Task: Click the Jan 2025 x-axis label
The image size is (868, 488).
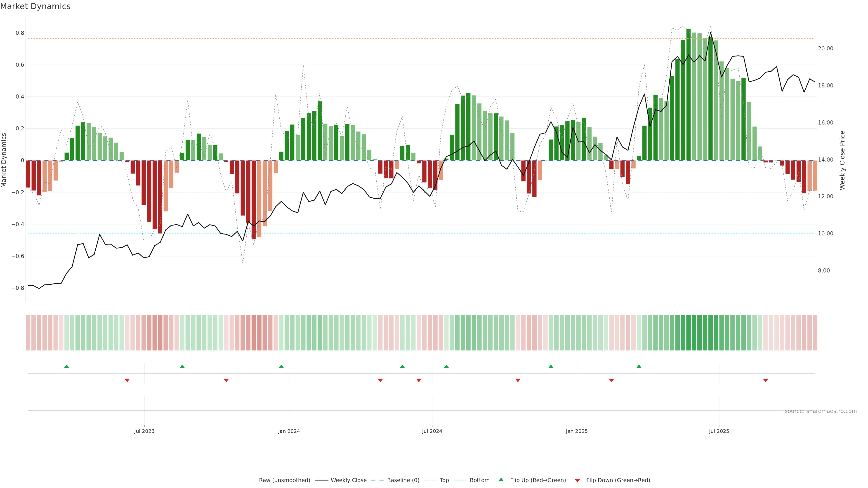Action: (x=577, y=431)
